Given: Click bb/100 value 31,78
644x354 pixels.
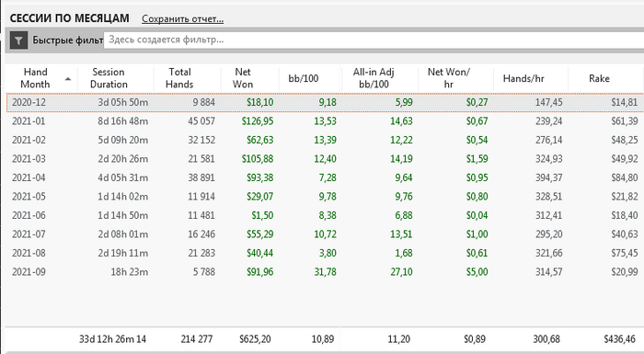Looking at the screenshot, I should 326,272.
